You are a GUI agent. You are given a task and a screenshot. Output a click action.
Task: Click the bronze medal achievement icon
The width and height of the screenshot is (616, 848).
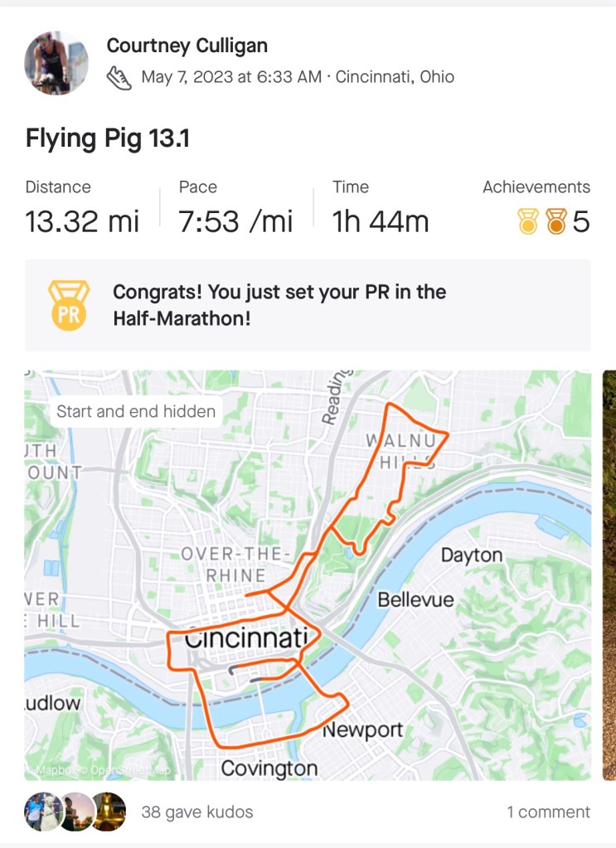555,221
